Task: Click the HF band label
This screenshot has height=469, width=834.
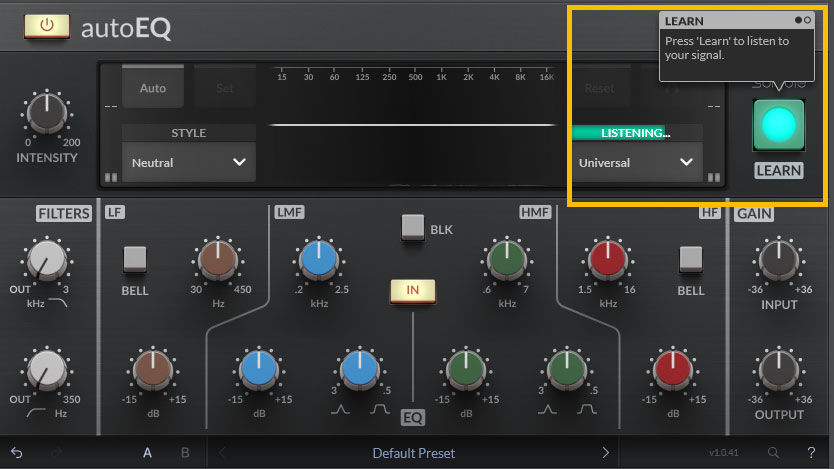Action: pos(709,213)
